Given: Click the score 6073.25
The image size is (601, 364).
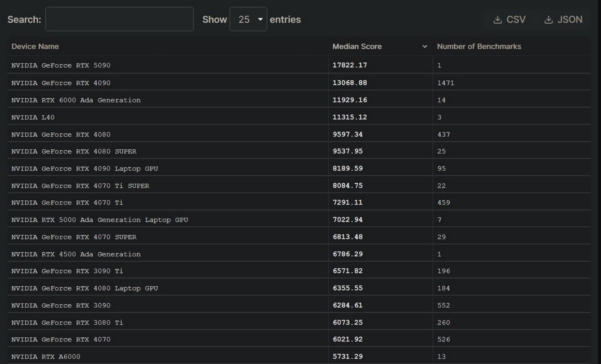Looking at the screenshot, I should coord(348,322).
